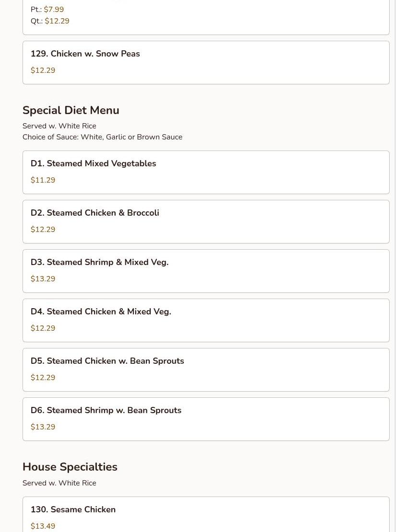This screenshot has height=532, width=405.
Task: Open 130. Sesame Chicken item
Action: 73,509
